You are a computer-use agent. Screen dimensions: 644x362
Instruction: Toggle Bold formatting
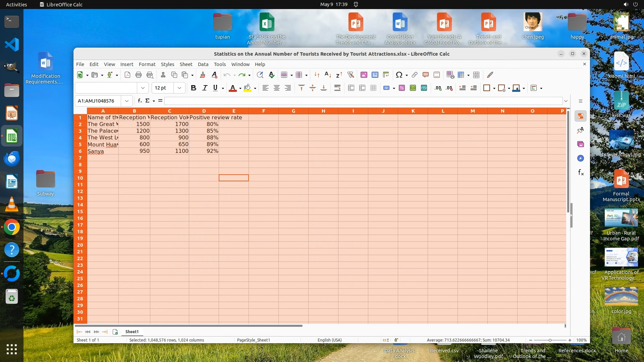click(193, 88)
